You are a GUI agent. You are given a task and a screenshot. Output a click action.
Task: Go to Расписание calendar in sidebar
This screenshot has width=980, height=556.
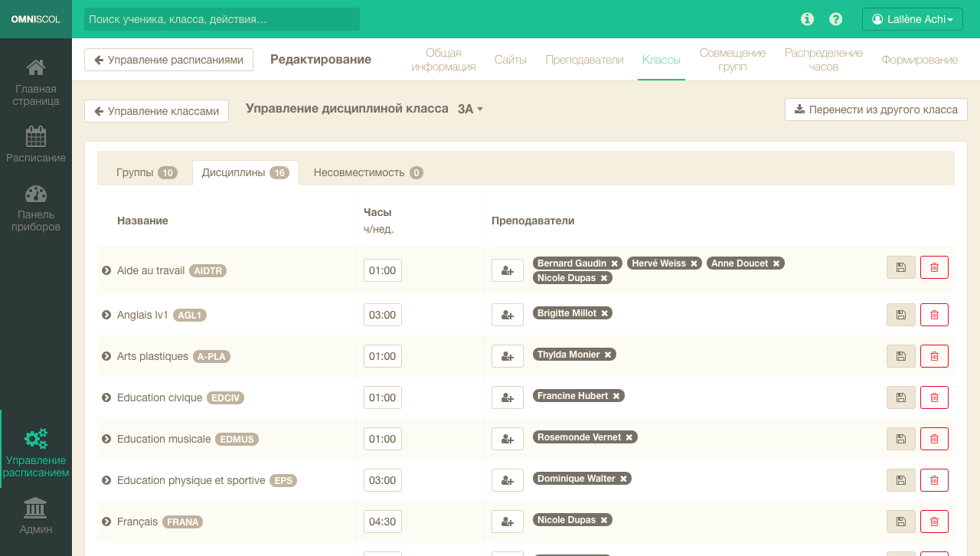click(36, 145)
